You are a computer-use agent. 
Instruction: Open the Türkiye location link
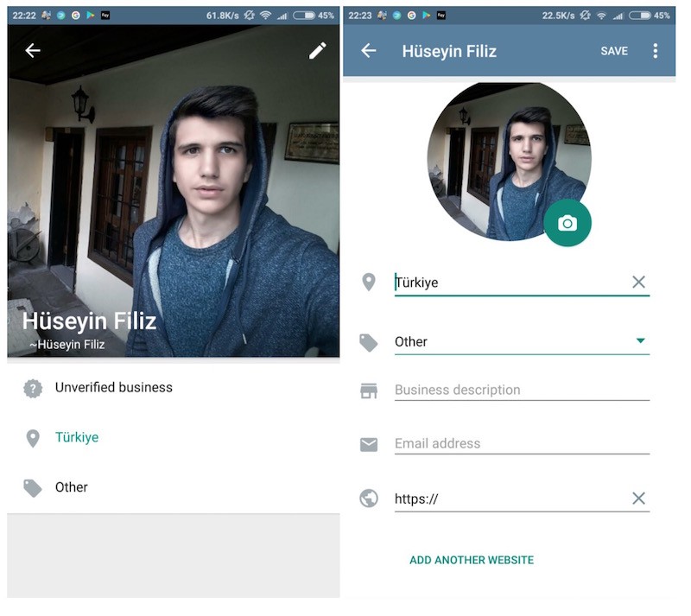point(77,437)
